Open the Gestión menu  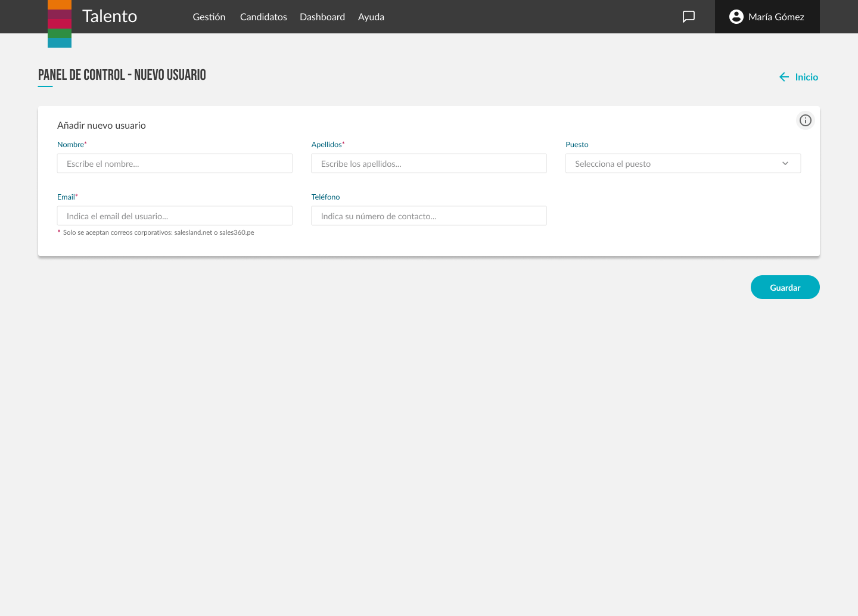click(209, 17)
